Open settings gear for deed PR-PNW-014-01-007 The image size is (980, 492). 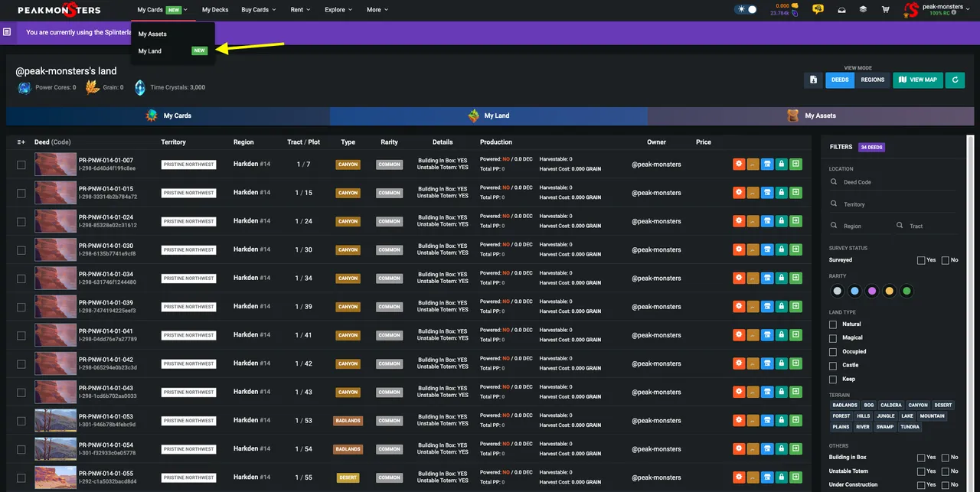pos(739,164)
